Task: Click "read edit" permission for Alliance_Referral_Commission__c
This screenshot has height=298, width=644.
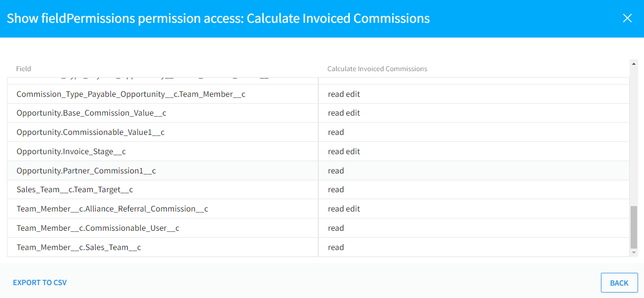Action: [x=344, y=209]
